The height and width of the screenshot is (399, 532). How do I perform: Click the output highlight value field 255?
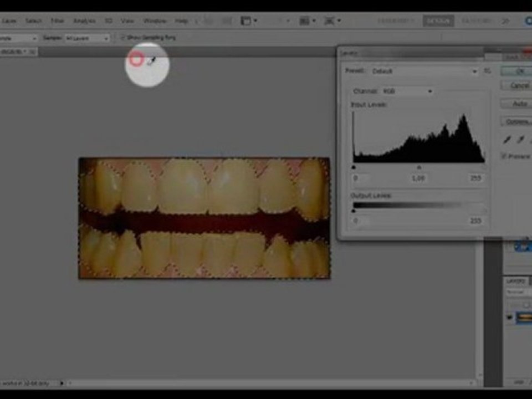pos(475,221)
